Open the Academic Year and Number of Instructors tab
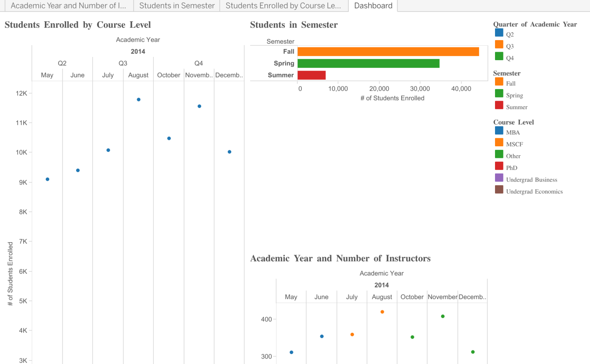590x364 pixels. click(68, 6)
